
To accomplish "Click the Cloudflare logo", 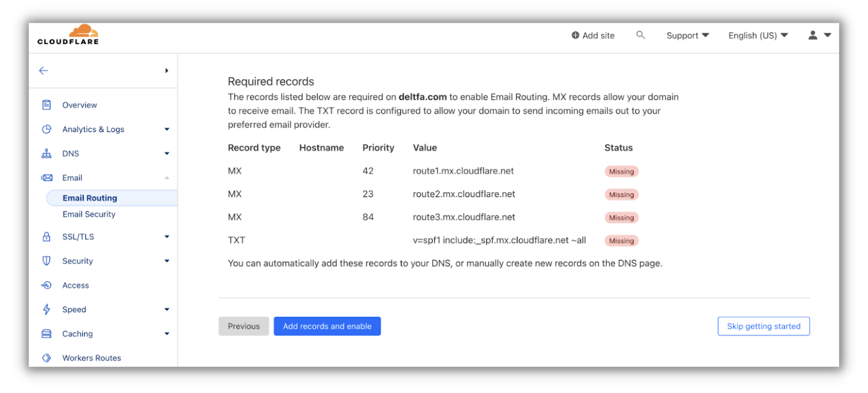I will coord(68,35).
